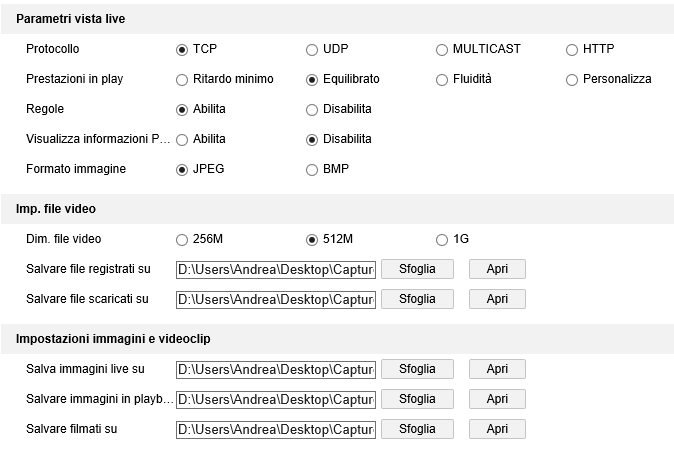Set play performance to Ritardo minimo
674x457 pixels.
[x=182, y=79]
